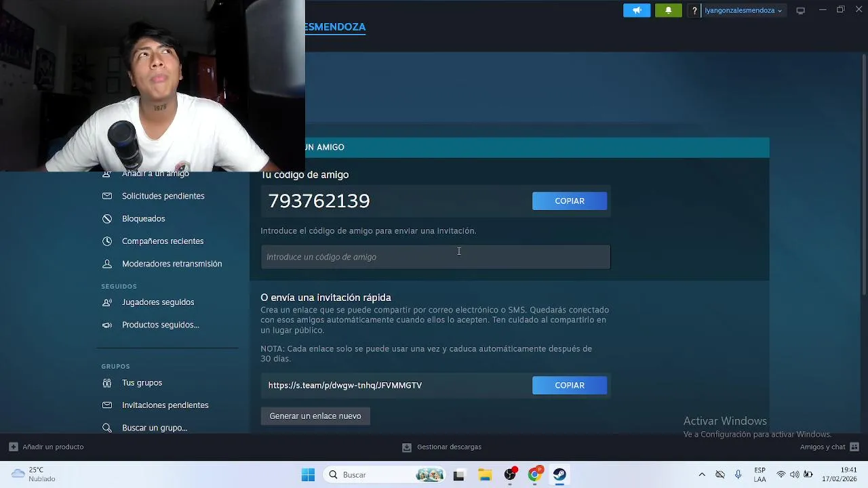
Task: Open the ESP LAA language selector
Action: click(x=760, y=474)
